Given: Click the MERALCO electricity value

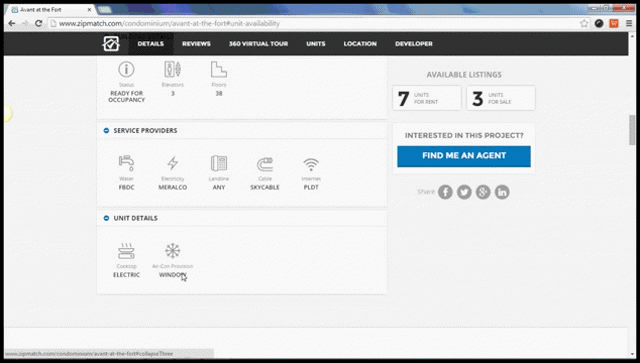Looking at the screenshot, I should click(x=173, y=187).
